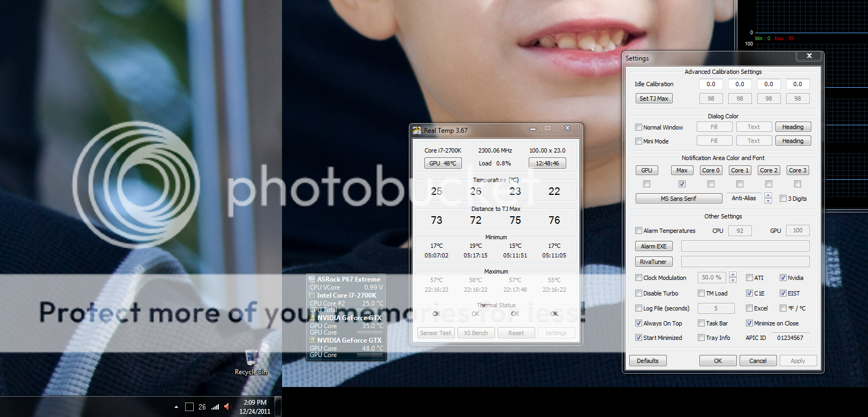Uncheck Always On Top
Image resolution: width=868 pixels, height=417 pixels.
[638, 323]
